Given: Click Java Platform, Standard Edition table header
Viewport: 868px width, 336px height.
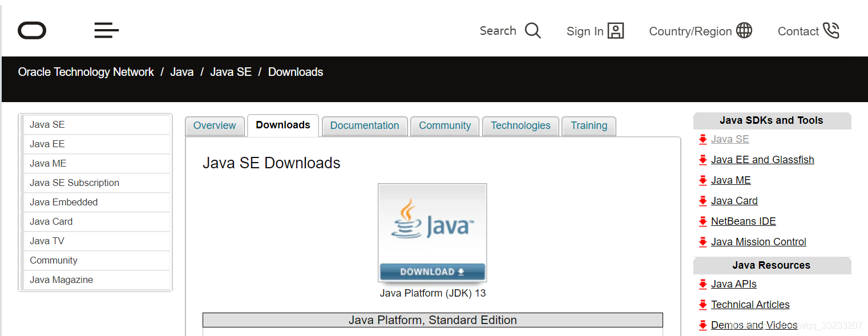Looking at the screenshot, I should click(433, 320).
